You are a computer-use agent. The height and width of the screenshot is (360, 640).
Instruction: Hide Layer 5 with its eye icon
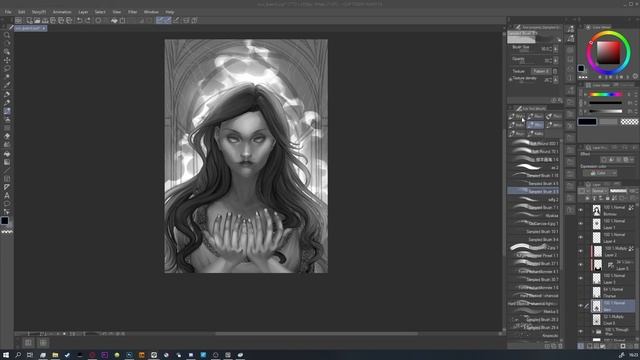[581, 264]
